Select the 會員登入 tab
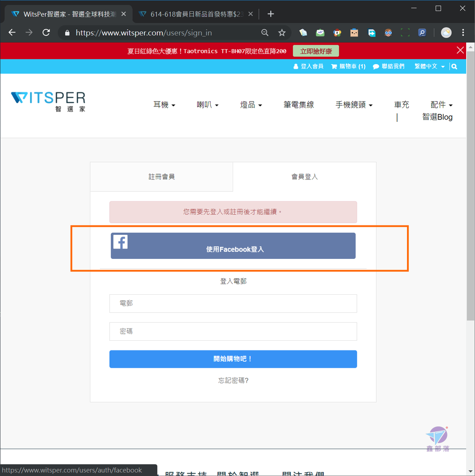 coord(305,177)
